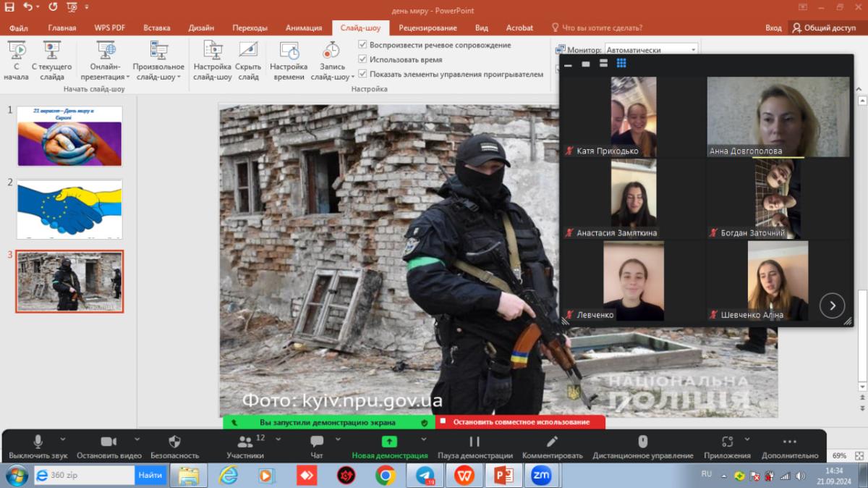The width and height of the screenshot is (868, 488).
Task: Open audio options arrow beside microphone
Action: click(63, 439)
